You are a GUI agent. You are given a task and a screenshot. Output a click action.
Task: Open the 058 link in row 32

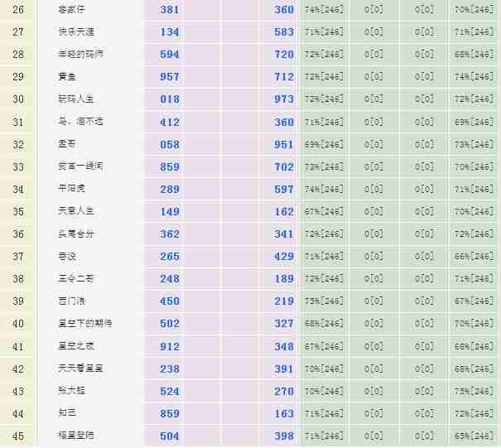[170, 145]
